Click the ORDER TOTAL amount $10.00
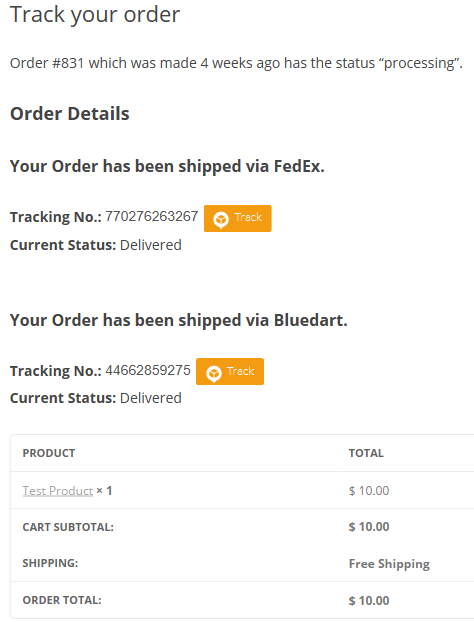The height and width of the screenshot is (622, 474). (x=369, y=601)
